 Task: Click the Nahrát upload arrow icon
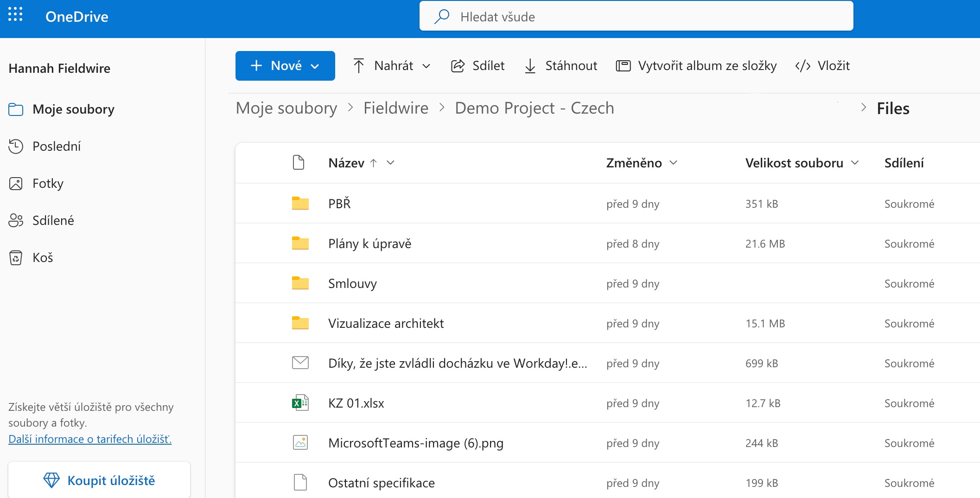pyautogui.click(x=358, y=66)
